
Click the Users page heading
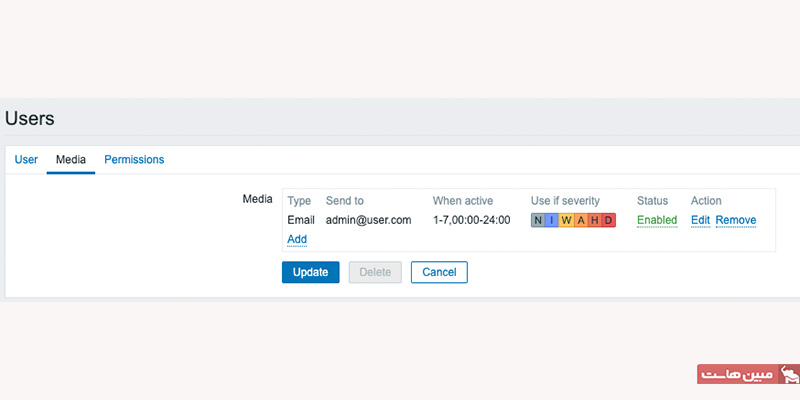click(30, 118)
